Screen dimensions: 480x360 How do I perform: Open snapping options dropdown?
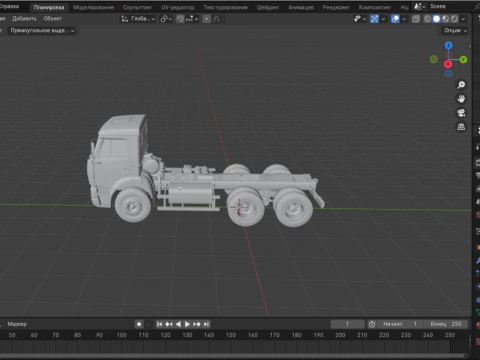pos(192,19)
